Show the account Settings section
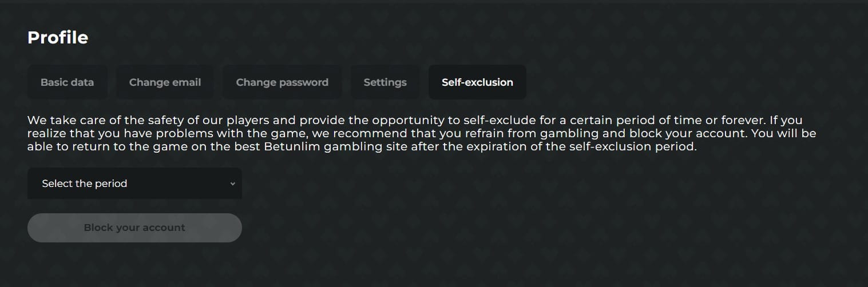868x287 pixels. pos(385,82)
